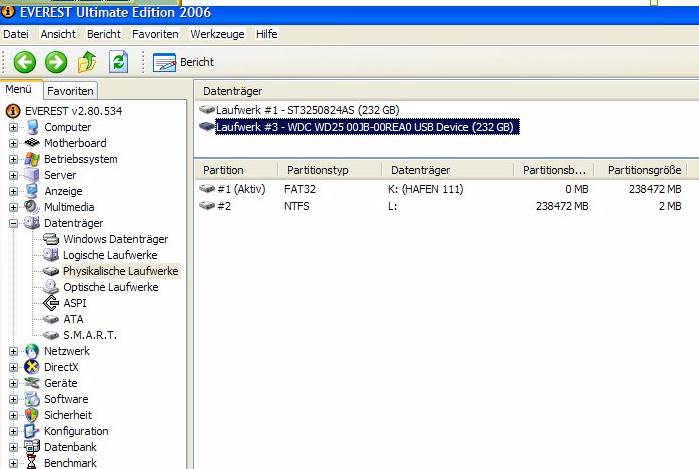
Task: Open the Werkzeuge menu
Action: 217,34
